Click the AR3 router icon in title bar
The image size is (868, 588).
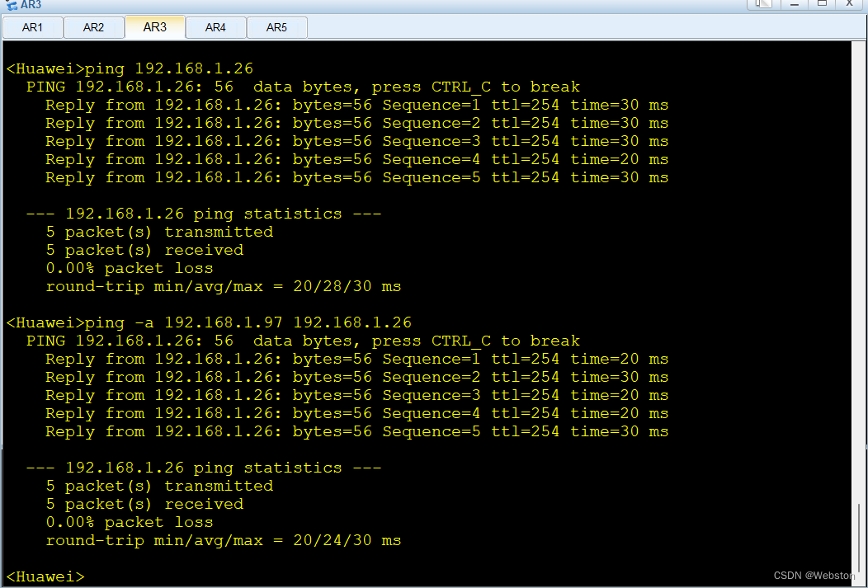click(11, 5)
